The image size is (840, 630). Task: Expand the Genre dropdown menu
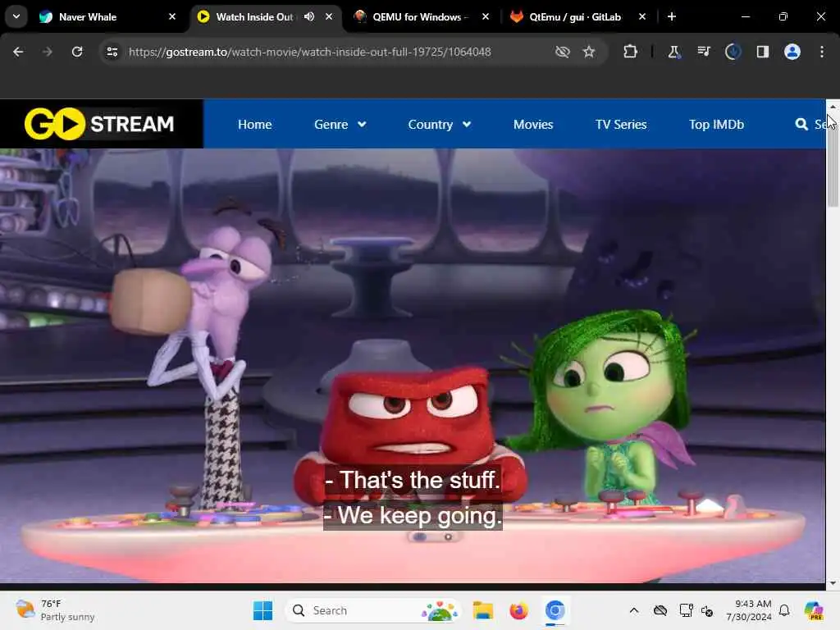point(340,125)
